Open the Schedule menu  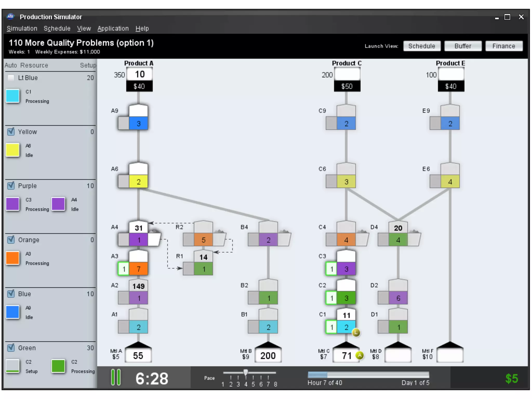tap(57, 29)
